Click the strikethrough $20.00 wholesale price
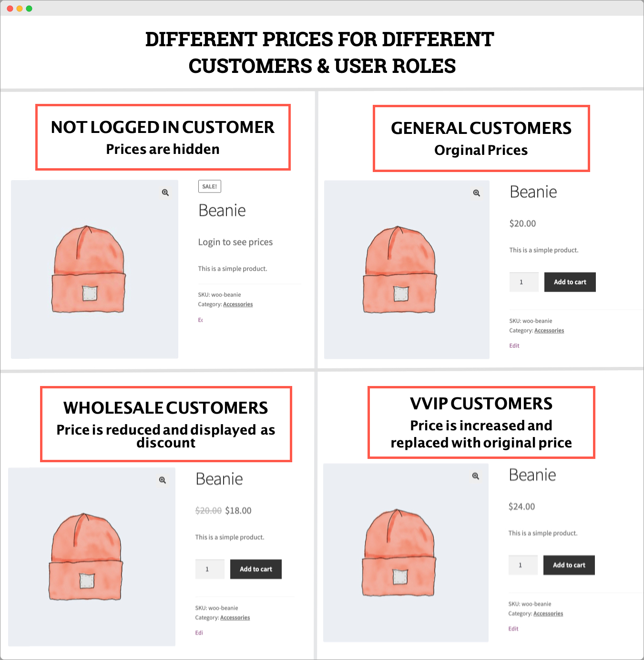Screen dimensions: 644x660 pos(208,510)
